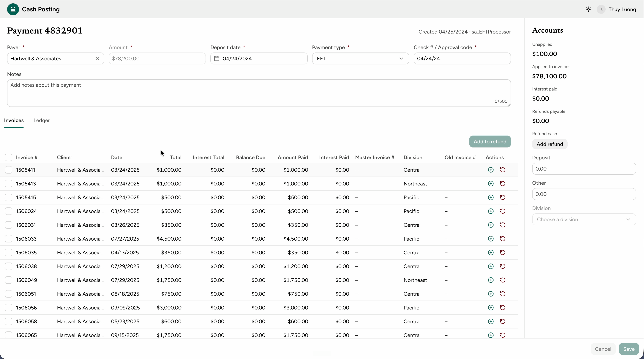Switch to the Ledger tab
644x359 pixels.
(x=42, y=120)
